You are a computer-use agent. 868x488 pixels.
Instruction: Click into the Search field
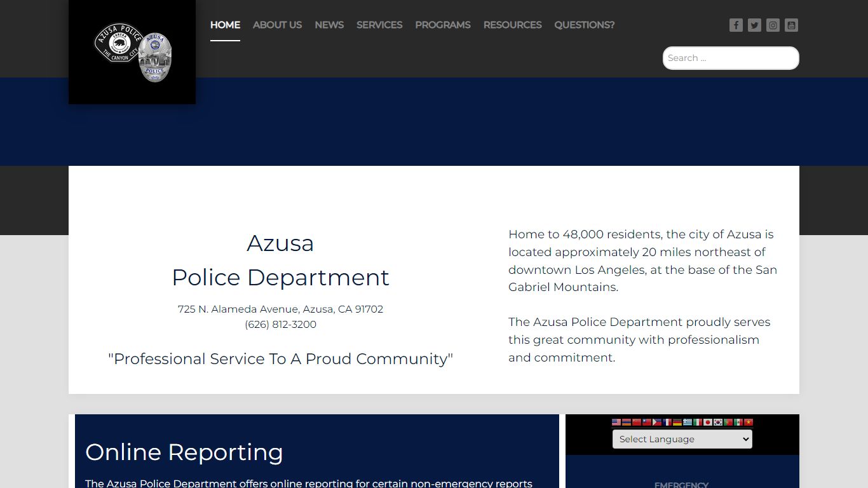click(731, 58)
